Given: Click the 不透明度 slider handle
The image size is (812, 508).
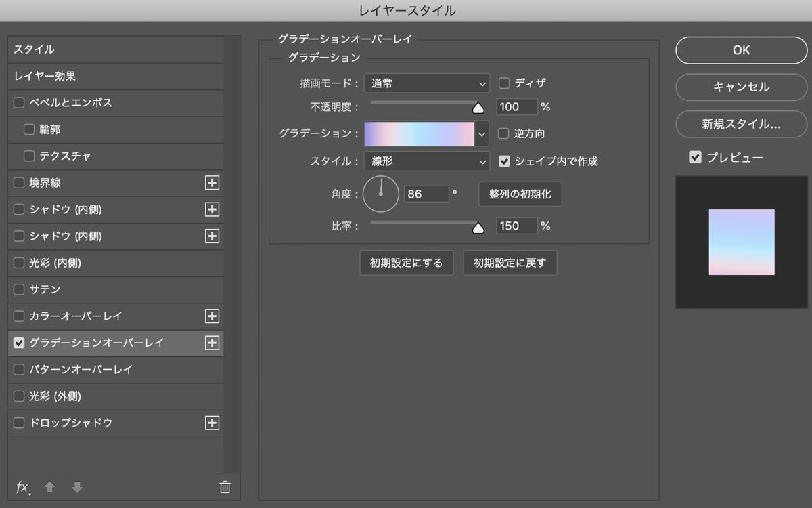Looking at the screenshot, I should [478, 108].
